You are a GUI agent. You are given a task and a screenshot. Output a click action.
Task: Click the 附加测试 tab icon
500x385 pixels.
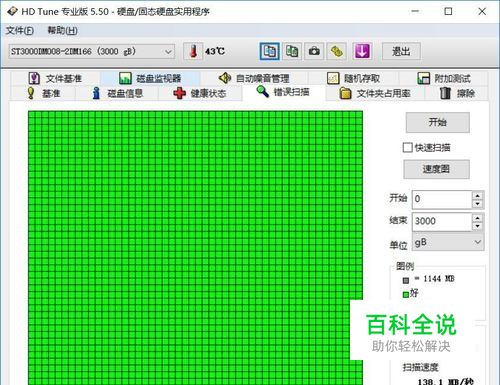click(423, 78)
